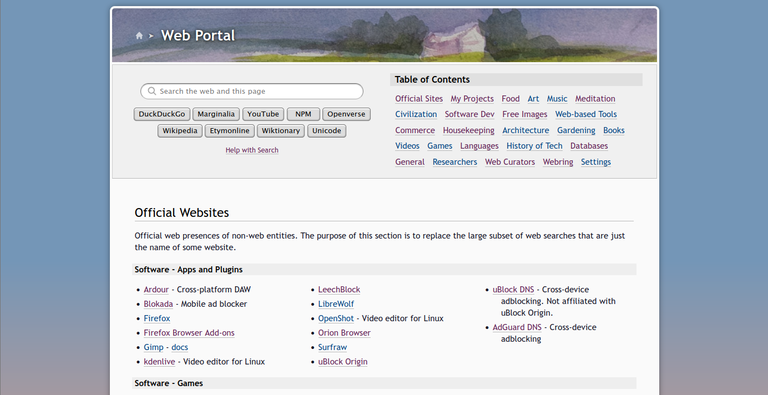Image resolution: width=768 pixels, height=395 pixels.
Task: Open the uBlock Origin link
Action: click(342, 362)
